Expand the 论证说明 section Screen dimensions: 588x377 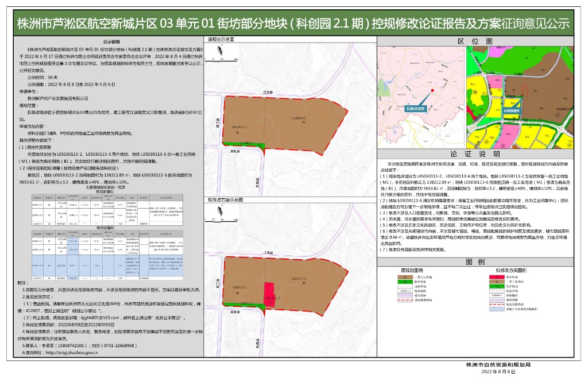click(x=475, y=154)
